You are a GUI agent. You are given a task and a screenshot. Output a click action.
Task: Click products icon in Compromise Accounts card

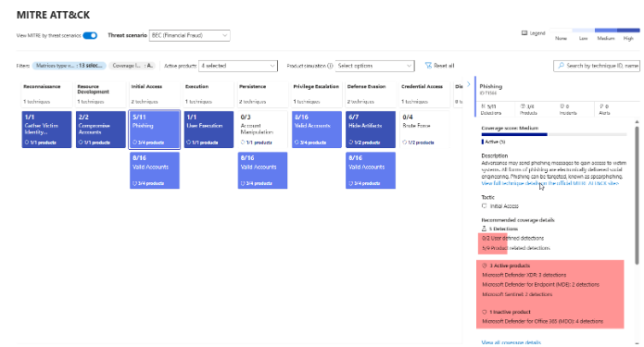click(x=81, y=143)
